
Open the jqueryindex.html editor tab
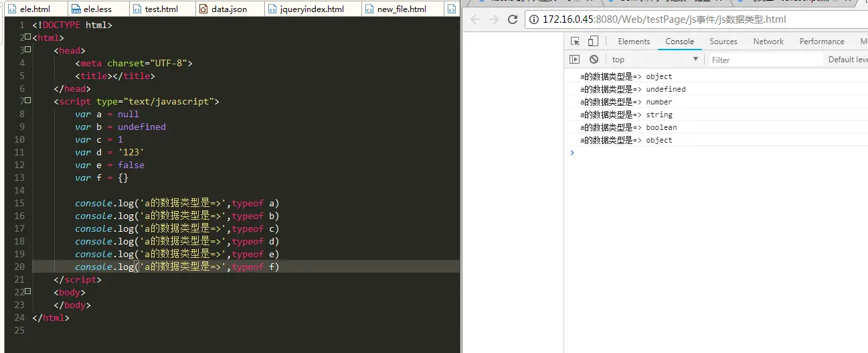(x=312, y=9)
